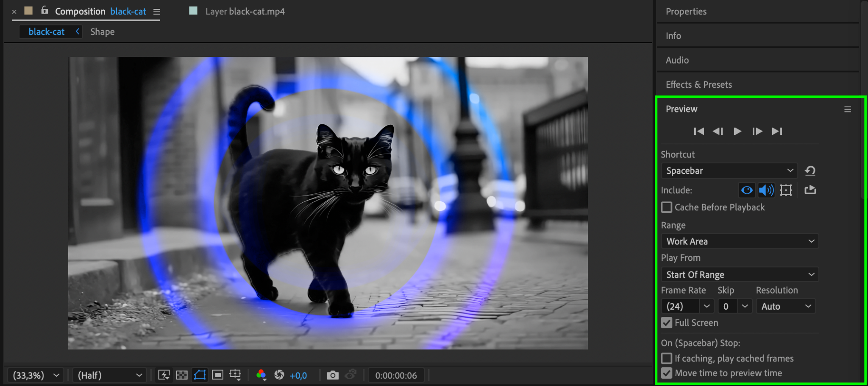Viewport: 868px width, 386px height.
Task: Open the Spacebar shortcut dropdown
Action: [729, 171]
